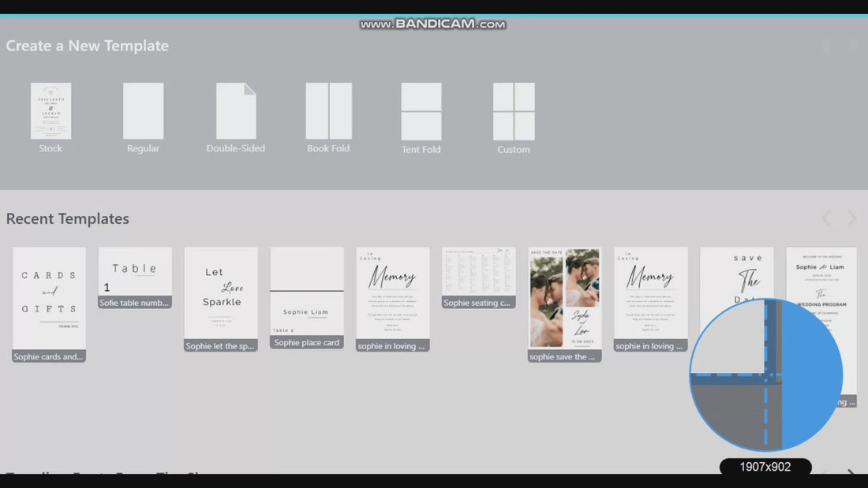The width and height of the screenshot is (868, 488).
Task: Show previous Recent Templates with left arrow
Action: pos(826,218)
